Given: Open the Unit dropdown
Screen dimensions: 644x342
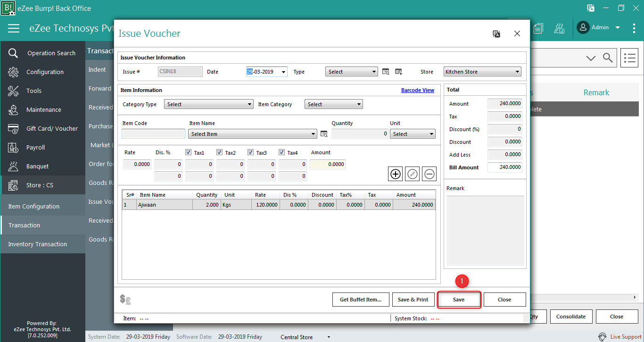Looking at the screenshot, I should (413, 134).
